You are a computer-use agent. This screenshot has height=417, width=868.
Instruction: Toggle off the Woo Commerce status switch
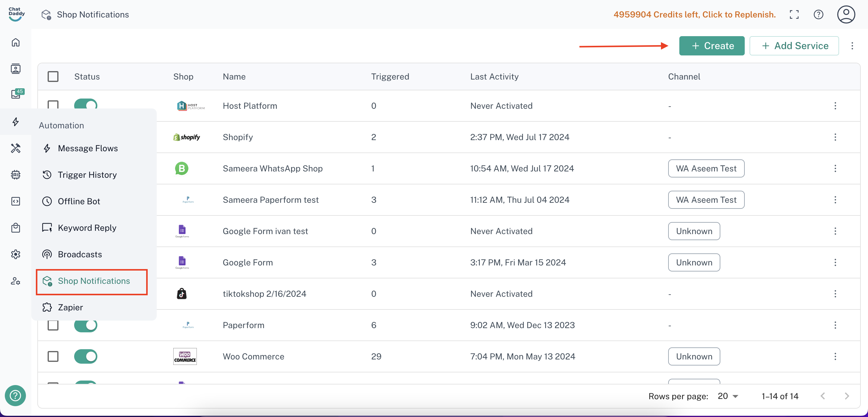click(x=86, y=356)
